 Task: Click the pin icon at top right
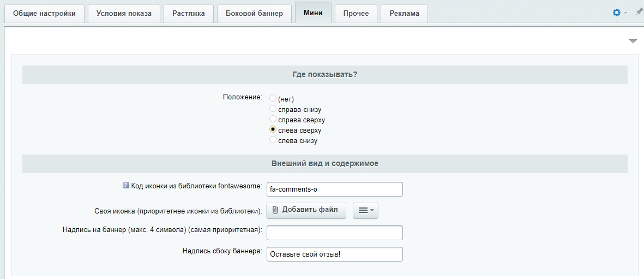point(639,12)
